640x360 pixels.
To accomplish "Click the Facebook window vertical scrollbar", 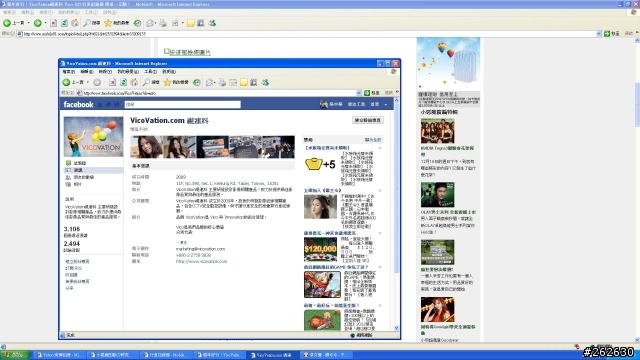I will click(x=396, y=213).
